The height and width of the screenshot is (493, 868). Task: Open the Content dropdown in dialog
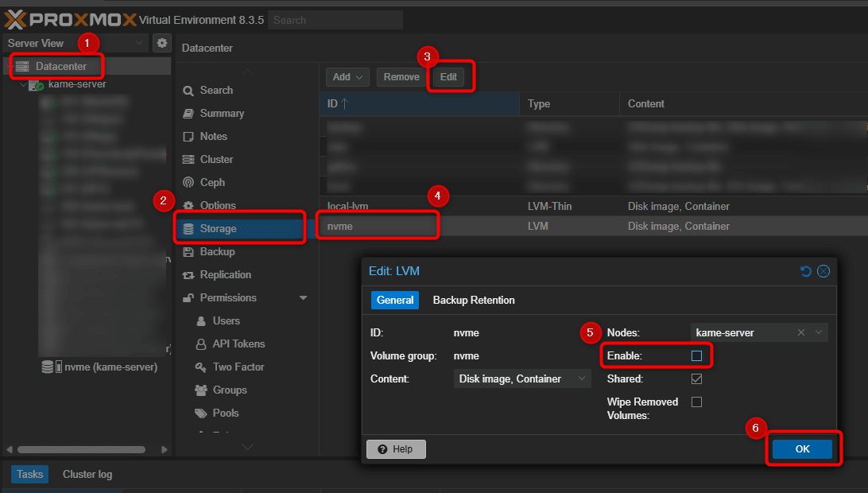click(x=582, y=378)
